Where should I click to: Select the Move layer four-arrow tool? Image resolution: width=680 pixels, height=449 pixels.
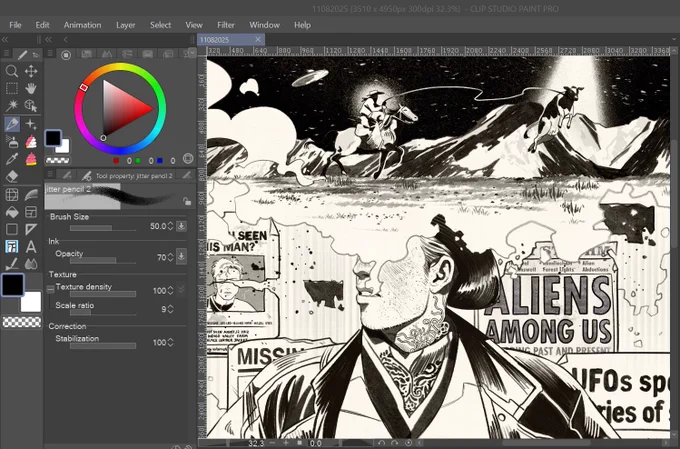coord(31,71)
